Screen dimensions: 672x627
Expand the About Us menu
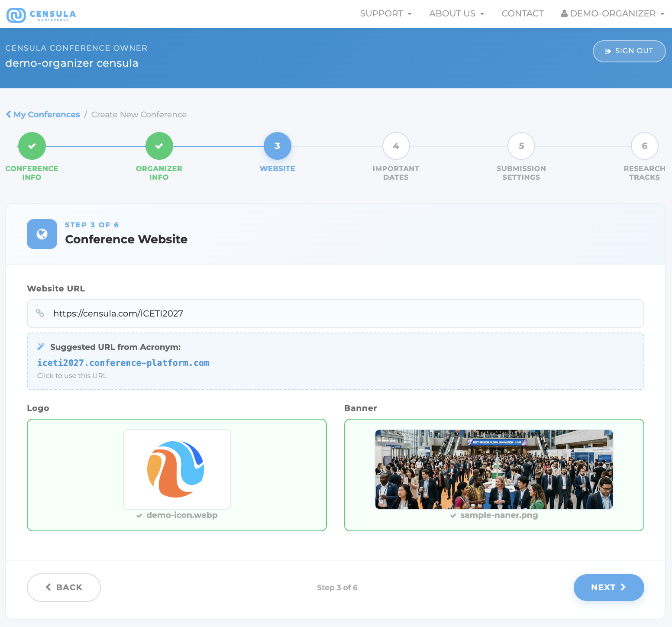[457, 13]
